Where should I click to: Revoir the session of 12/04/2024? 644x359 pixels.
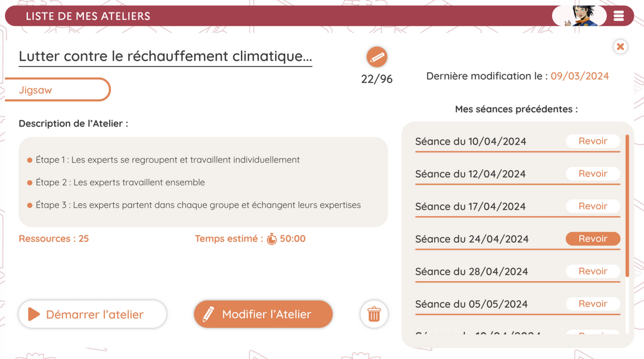(x=592, y=173)
